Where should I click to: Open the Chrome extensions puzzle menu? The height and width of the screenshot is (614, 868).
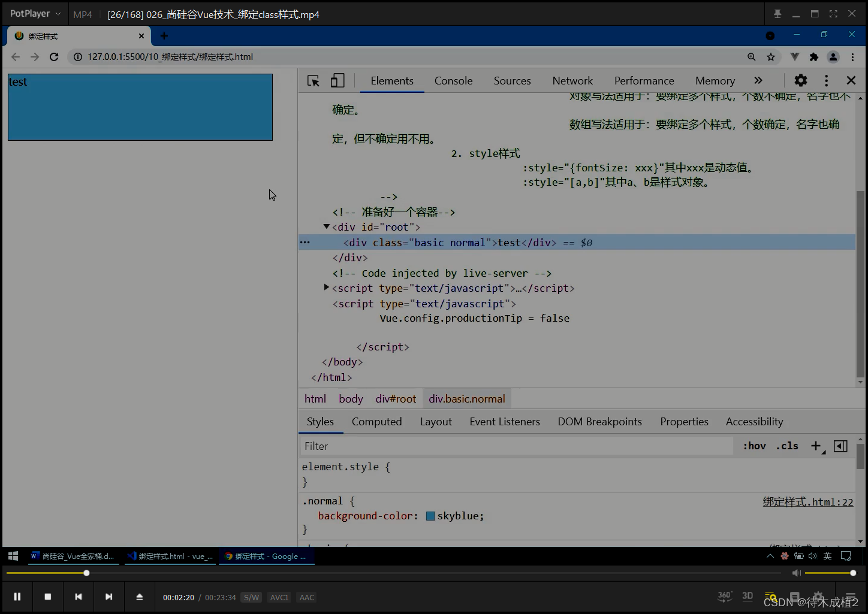tap(814, 57)
